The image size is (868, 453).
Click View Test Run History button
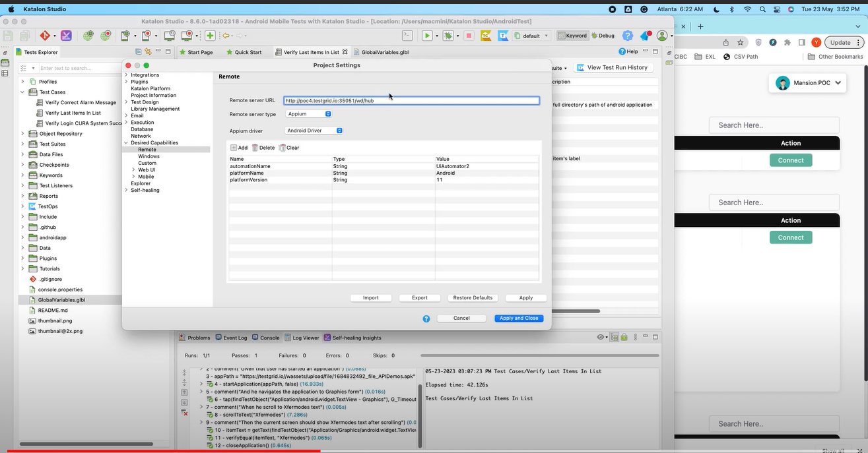pyautogui.click(x=613, y=67)
